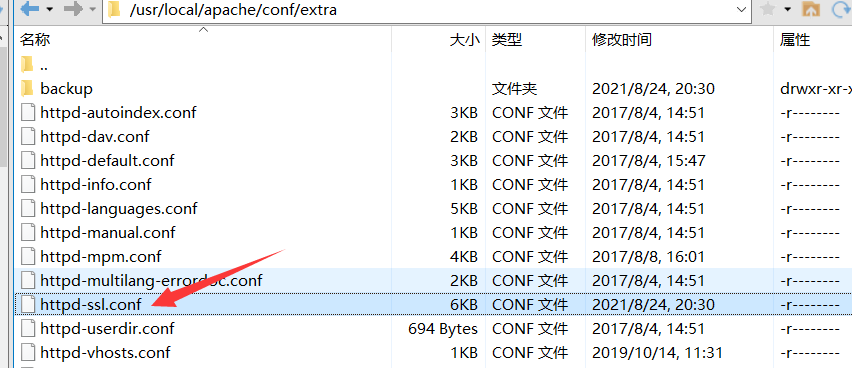Viewport: 852px width, 368px height.
Task: Click the 694 Bytes size of httpd-userdir.conf
Action: pyautogui.click(x=443, y=328)
